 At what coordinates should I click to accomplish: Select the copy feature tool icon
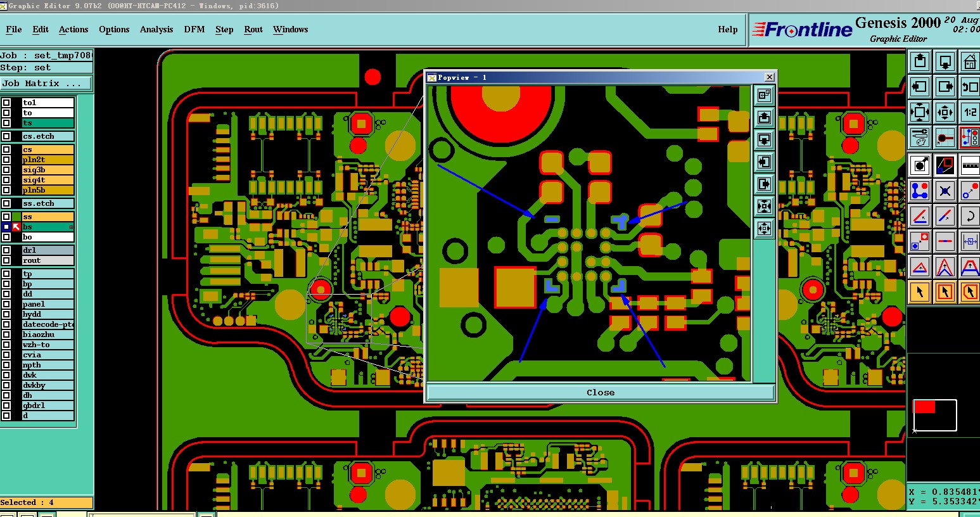tap(920, 241)
